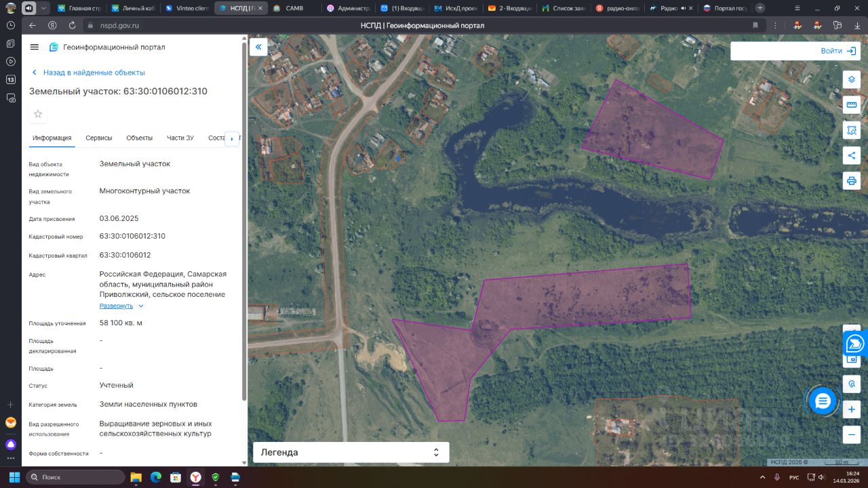Switch to the Информация tab

[52, 138]
